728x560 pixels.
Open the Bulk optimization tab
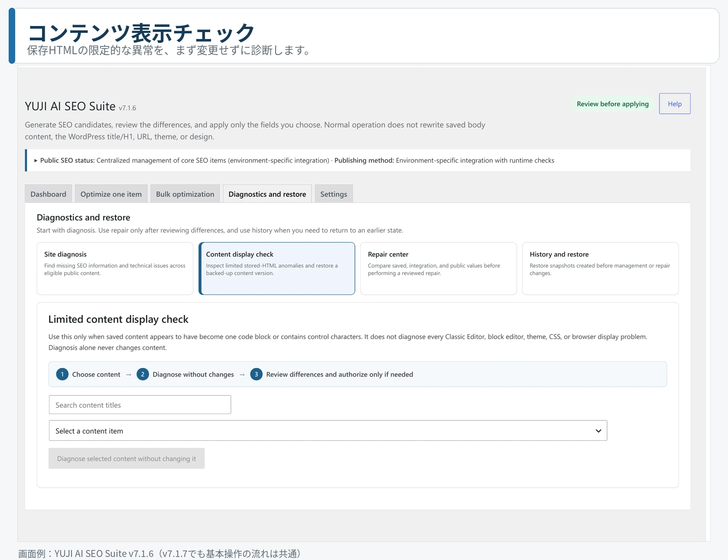185,194
